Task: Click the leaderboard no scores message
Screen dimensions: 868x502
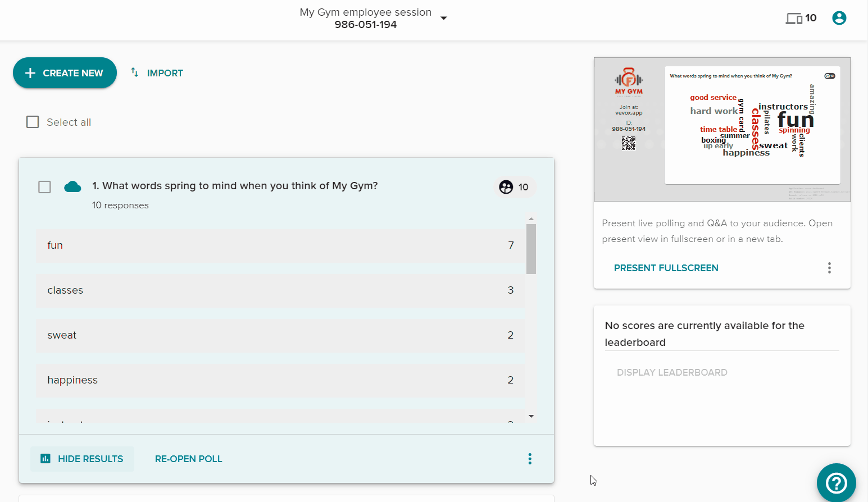Action: coord(705,334)
